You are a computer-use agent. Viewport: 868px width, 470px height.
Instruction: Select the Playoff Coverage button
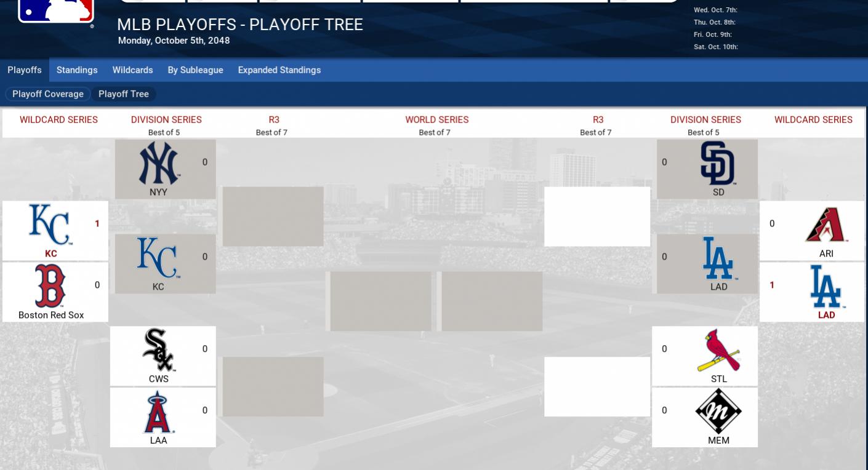48,94
